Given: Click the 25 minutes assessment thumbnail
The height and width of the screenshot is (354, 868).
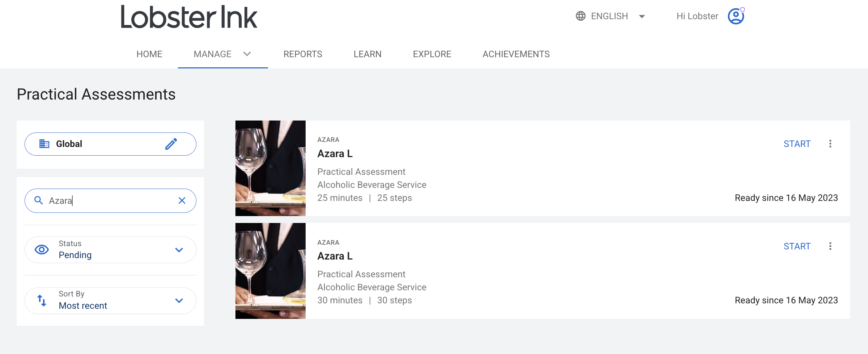Looking at the screenshot, I should 271,168.
